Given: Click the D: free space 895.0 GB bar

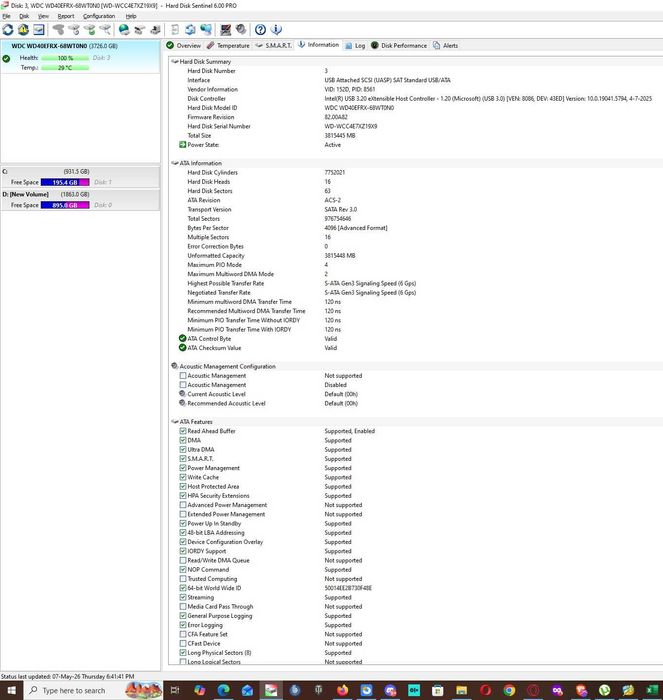Looking at the screenshot, I should coord(65,205).
